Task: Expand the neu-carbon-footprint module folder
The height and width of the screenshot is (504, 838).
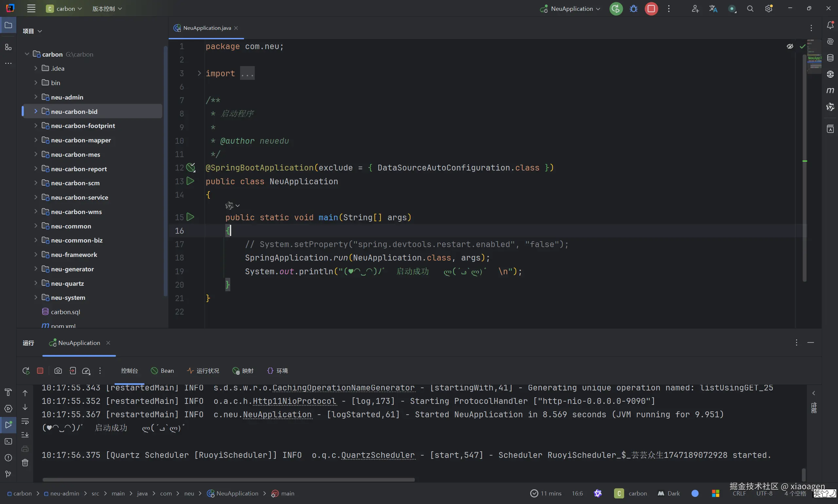Action: pos(36,126)
